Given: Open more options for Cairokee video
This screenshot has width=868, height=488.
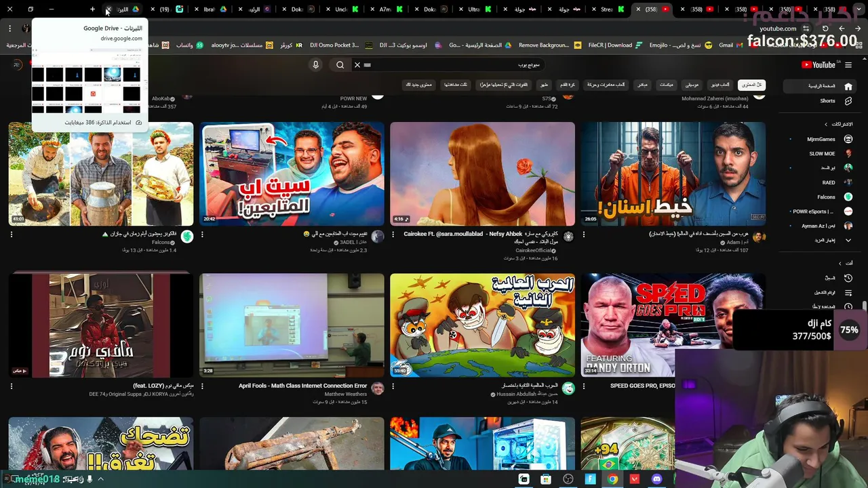Looking at the screenshot, I should (x=393, y=235).
